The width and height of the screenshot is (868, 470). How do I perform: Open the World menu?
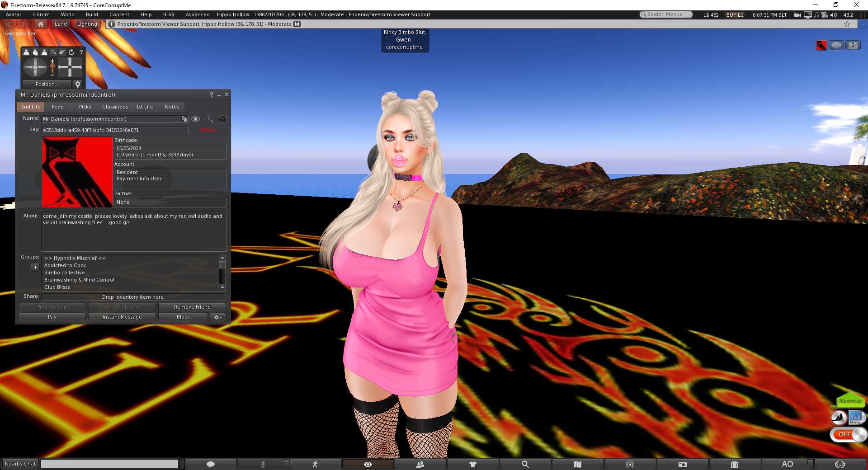pyautogui.click(x=68, y=14)
